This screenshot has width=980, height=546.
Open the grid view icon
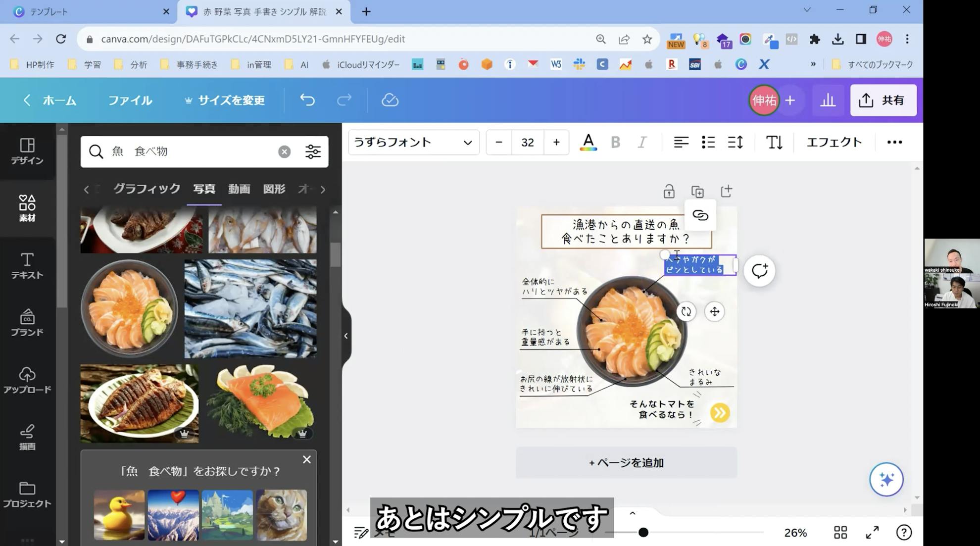click(840, 533)
